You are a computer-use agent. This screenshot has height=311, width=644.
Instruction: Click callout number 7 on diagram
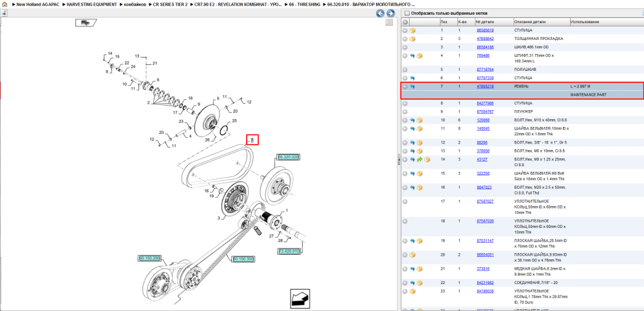(x=252, y=140)
